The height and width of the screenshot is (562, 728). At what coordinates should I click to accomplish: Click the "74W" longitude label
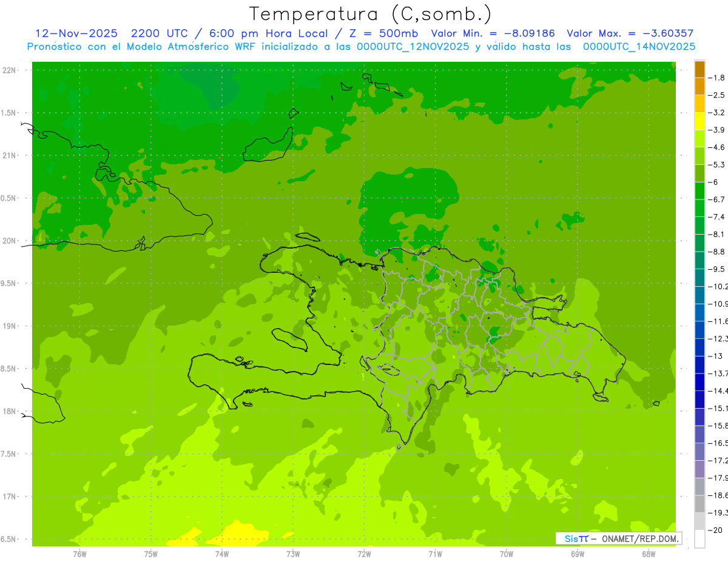coord(222,554)
